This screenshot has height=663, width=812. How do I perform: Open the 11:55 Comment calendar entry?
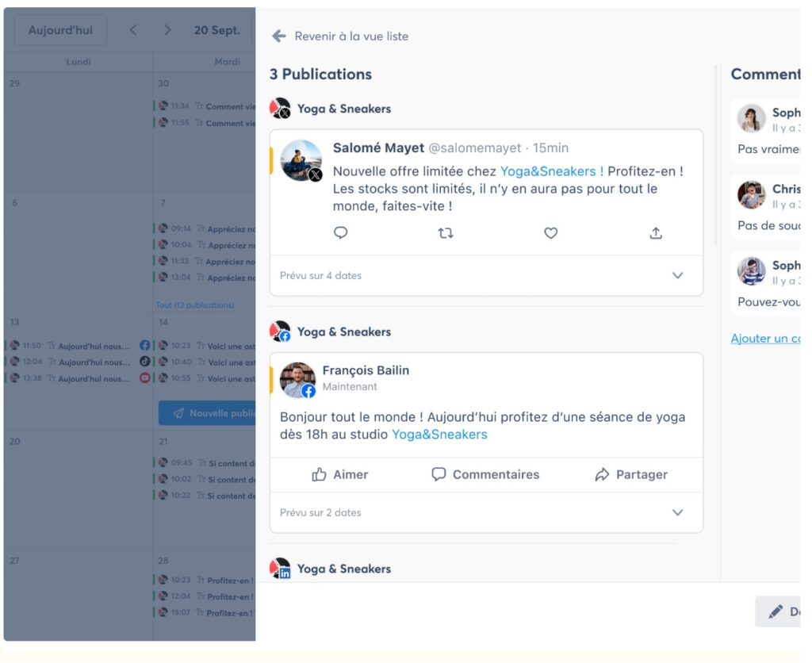click(x=205, y=123)
